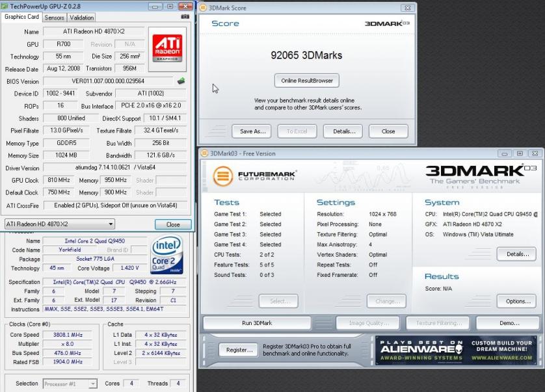This screenshot has height=392, width=545.
Task: Click the ATI Radeon logo in GPU-Z
Action: (x=167, y=49)
